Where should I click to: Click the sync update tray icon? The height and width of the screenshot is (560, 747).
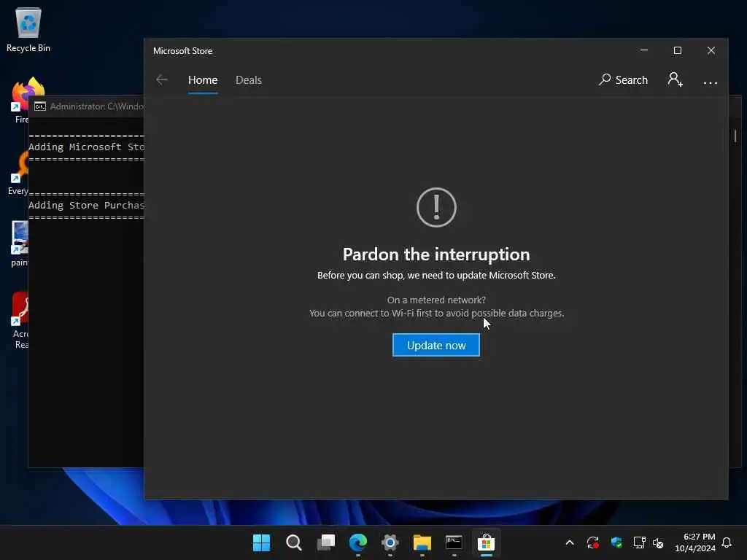[592, 542]
